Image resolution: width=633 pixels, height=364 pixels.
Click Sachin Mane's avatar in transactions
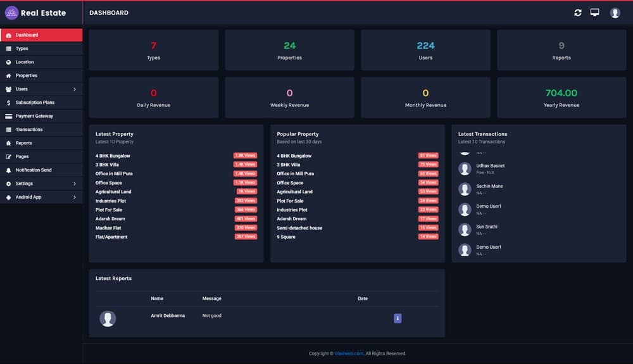[x=465, y=189]
